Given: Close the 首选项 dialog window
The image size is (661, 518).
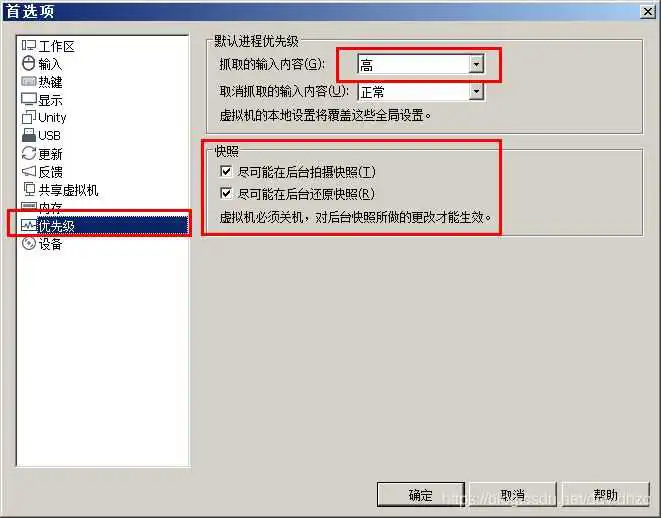Looking at the screenshot, I should (x=647, y=11).
